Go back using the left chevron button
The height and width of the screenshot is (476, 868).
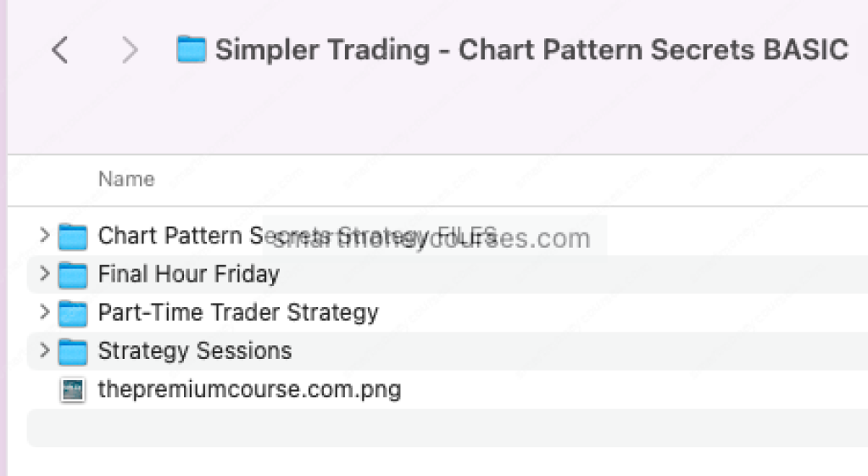pos(59,51)
